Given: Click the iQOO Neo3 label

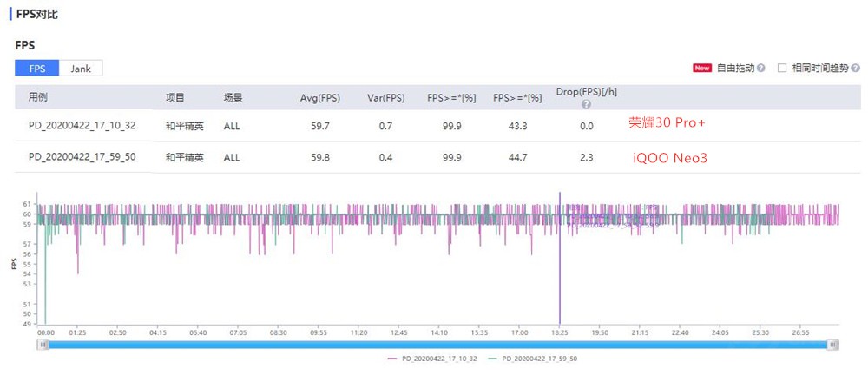Looking at the screenshot, I should pos(670,158).
